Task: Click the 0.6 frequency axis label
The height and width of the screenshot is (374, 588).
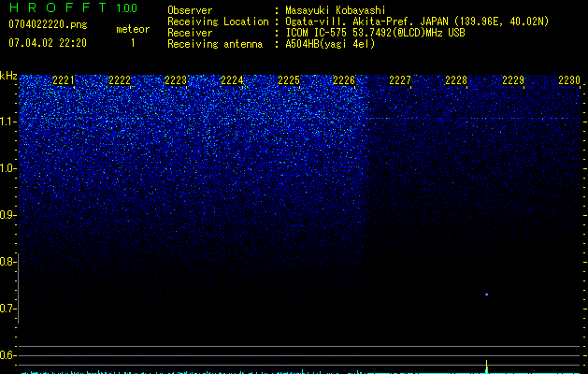Action: 8,355
